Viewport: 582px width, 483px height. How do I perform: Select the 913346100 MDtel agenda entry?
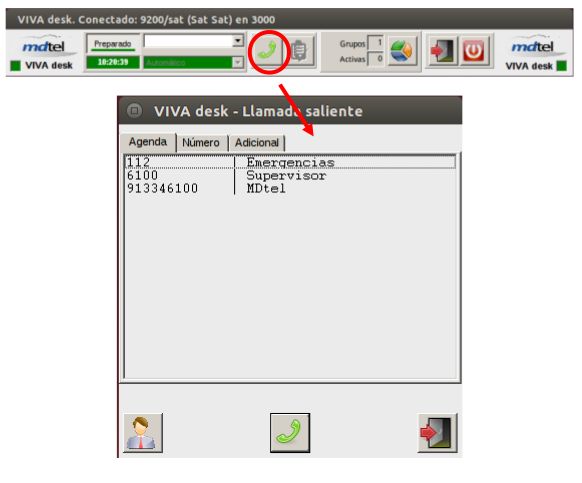pos(290,188)
